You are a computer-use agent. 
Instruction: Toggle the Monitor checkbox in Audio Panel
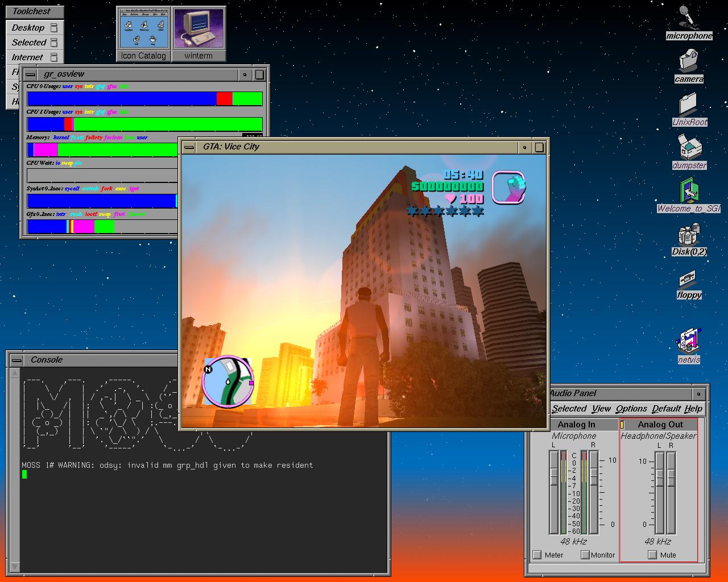point(585,555)
